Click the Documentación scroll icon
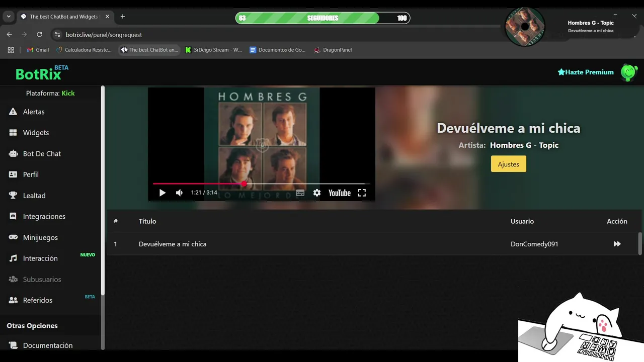This screenshot has width=644, height=362. 13,345
